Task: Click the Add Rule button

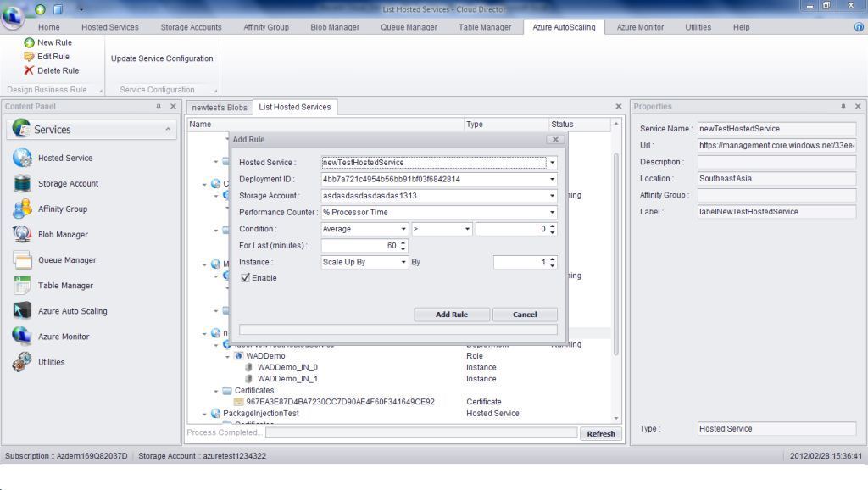Action: point(452,315)
